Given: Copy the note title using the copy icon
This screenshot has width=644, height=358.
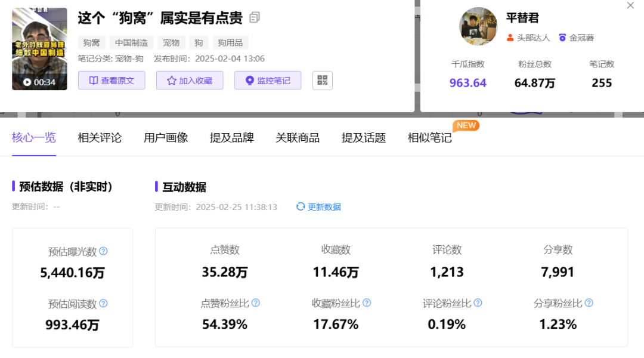Looking at the screenshot, I should pos(256,17).
